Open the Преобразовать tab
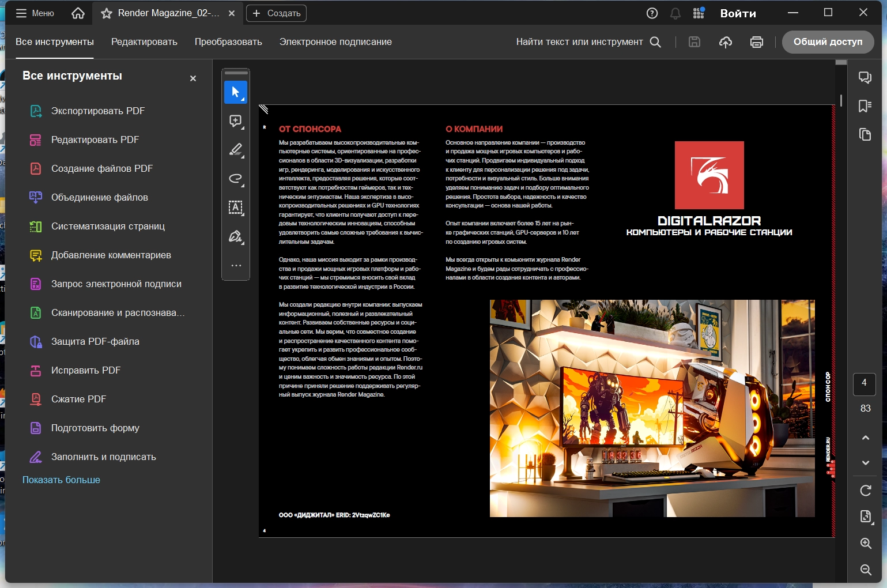Image resolution: width=887 pixels, height=588 pixels. 228,42
